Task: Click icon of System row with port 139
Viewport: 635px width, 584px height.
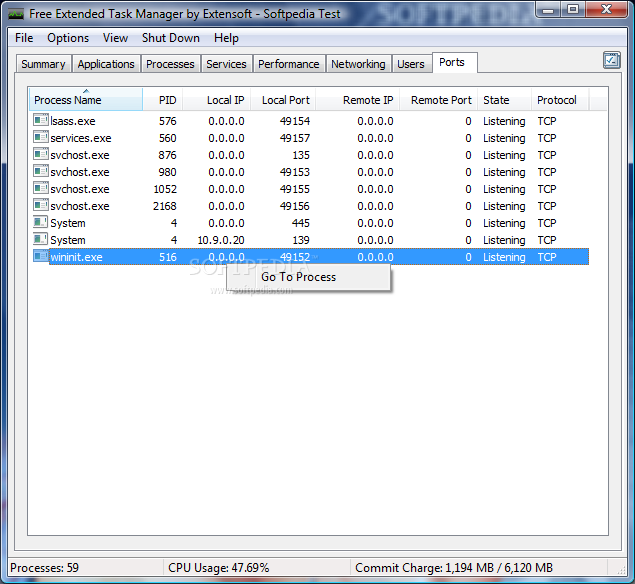Action: coord(40,239)
